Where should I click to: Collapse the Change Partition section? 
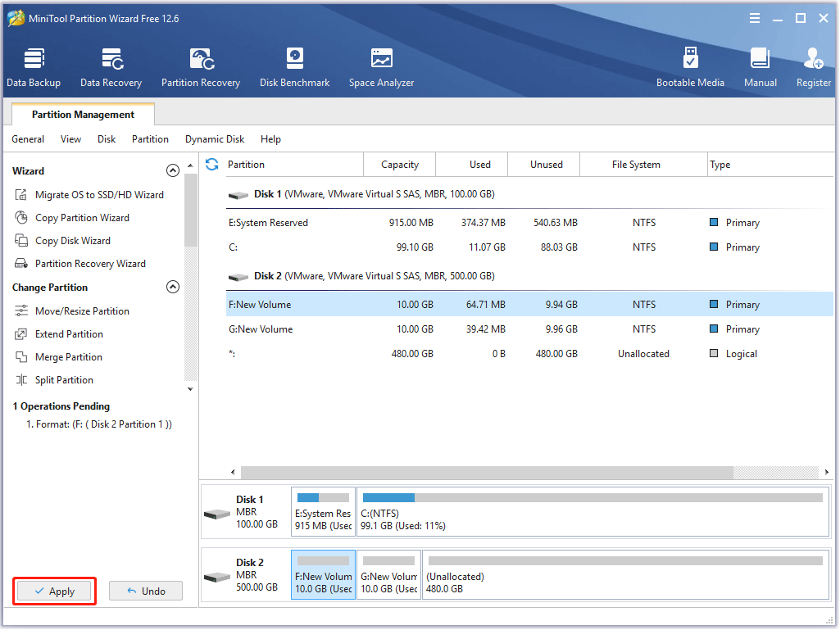pyautogui.click(x=172, y=288)
